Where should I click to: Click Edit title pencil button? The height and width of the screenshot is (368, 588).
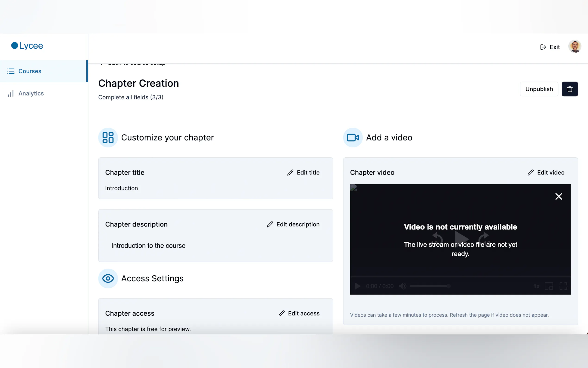pyautogui.click(x=303, y=173)
